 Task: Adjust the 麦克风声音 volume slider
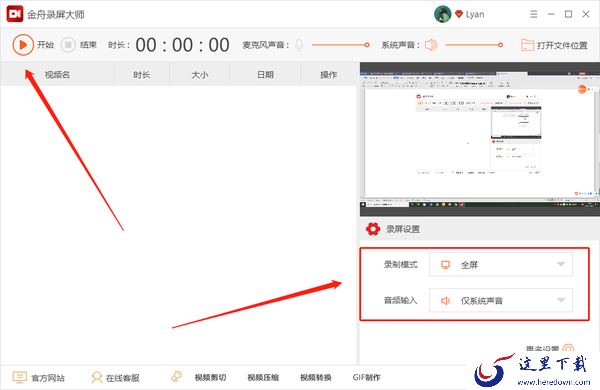tap(340, 45)
